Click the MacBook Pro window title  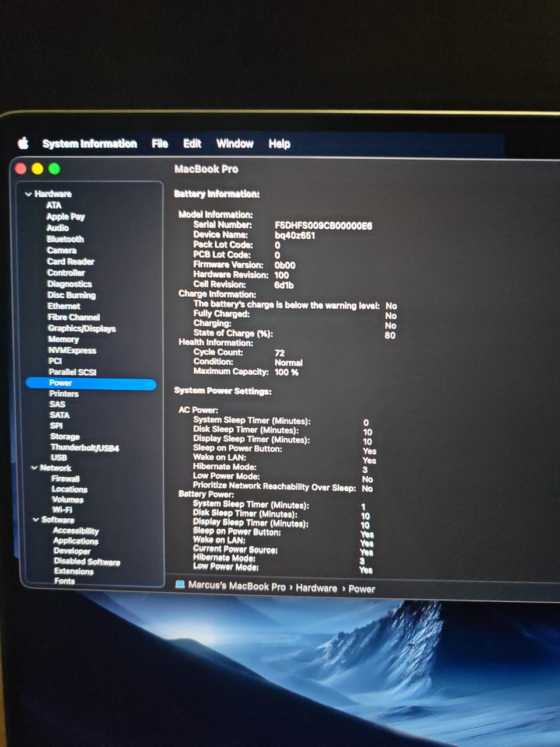pyautogui.click(x=206, y=169)
